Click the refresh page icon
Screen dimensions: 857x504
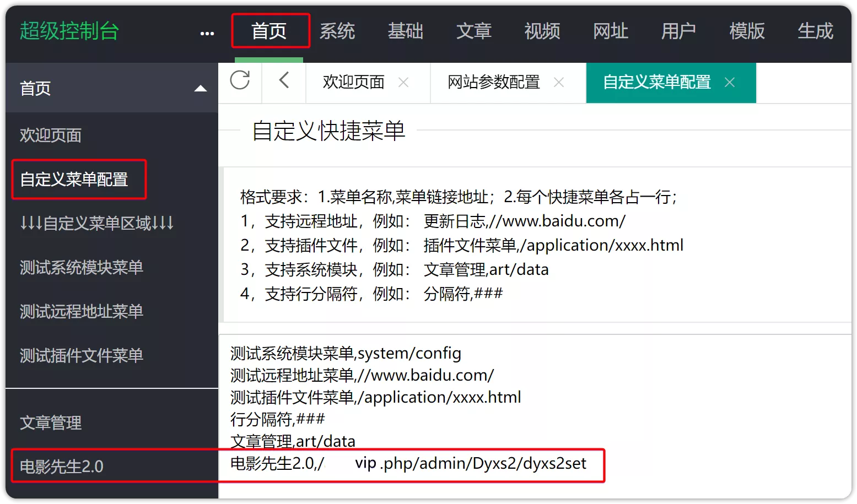tap(240, 81)
